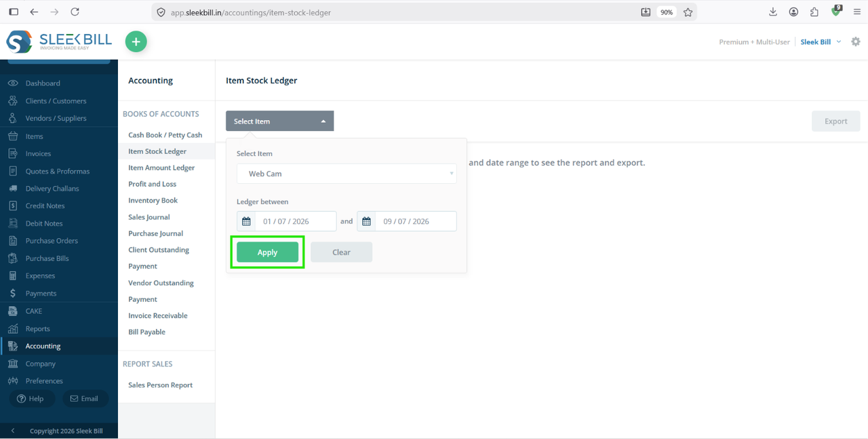This screenshot has width=868, height=439.
Task: Click the Clients / Customers people icon
Action: pyautogui.click(x=13, y=100)
